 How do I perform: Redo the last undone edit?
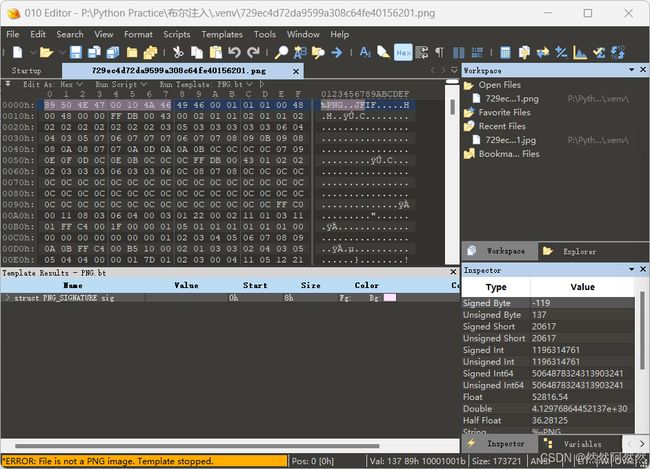pyautogui.click(x=253, y=52)
